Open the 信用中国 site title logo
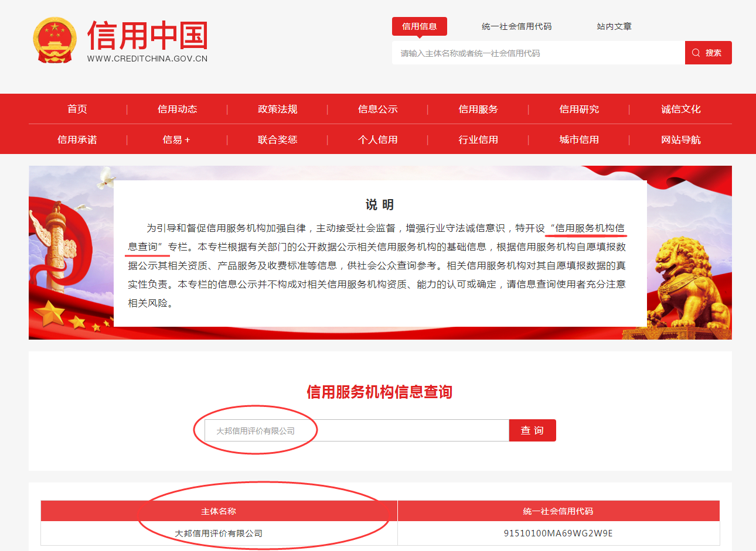The image size is (756, 551). click(148, 36)
